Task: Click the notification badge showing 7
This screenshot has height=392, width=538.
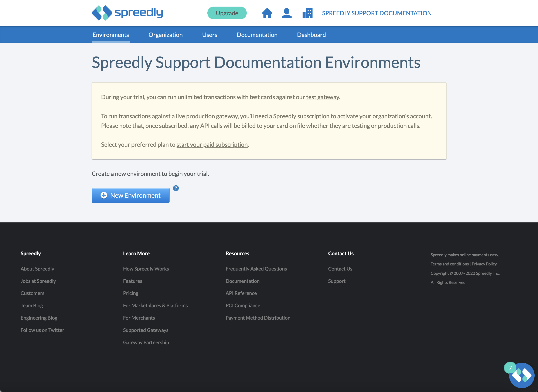Action: pyautogui.click(x=510, y=368)
